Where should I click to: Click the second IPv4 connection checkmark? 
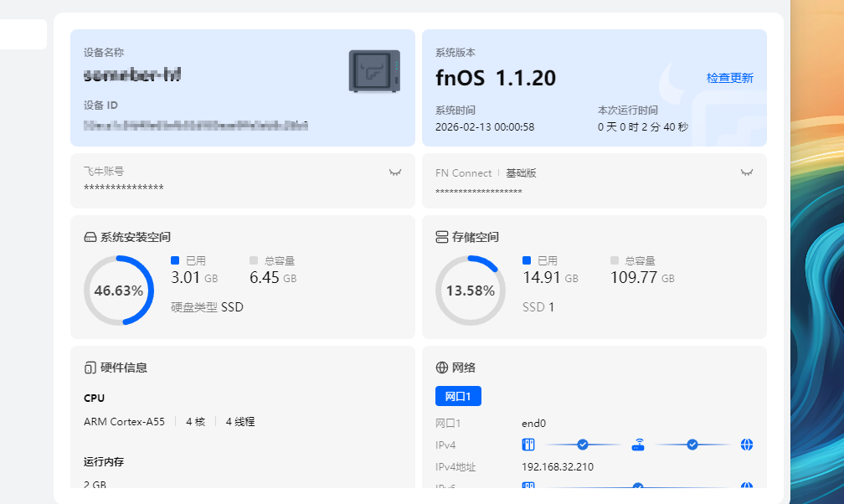point(692,445)
